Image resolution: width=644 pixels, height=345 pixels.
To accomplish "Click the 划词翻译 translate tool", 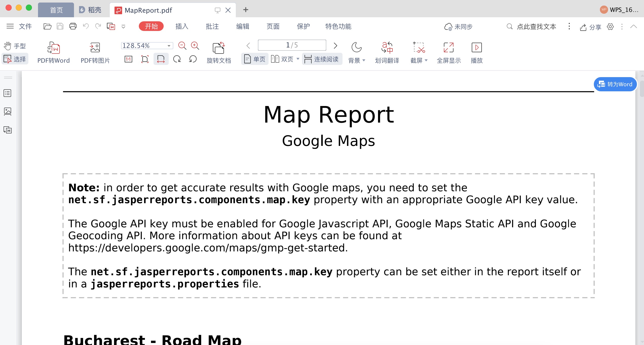I will (x=387, y=53).
